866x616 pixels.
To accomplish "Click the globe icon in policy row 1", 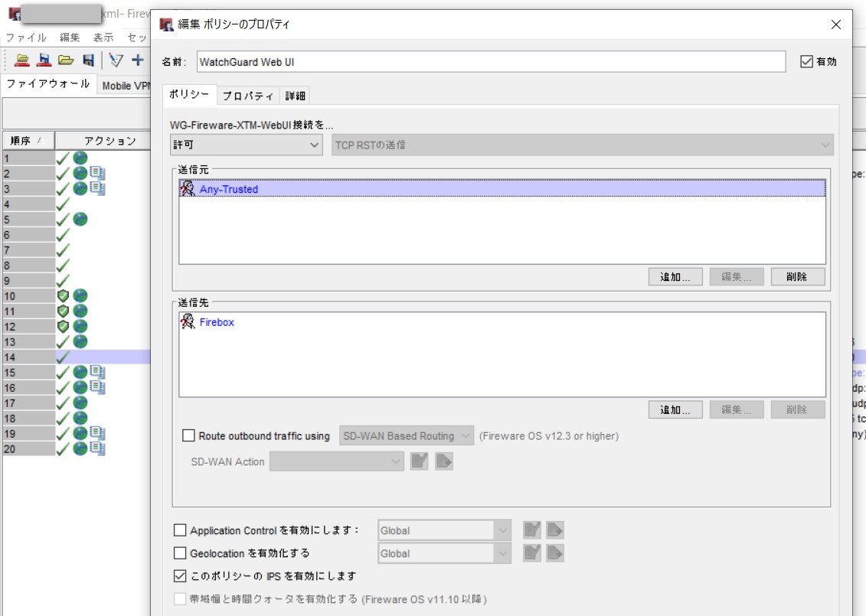I will (x=80, y=158).
